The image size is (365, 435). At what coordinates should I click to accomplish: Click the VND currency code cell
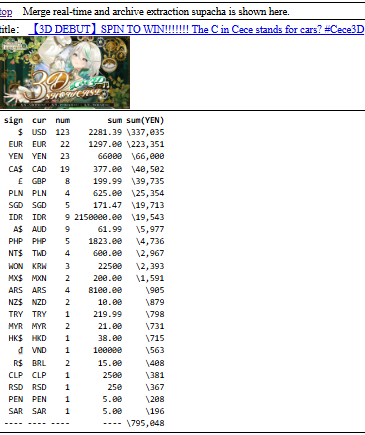click(x=39, y=350)
